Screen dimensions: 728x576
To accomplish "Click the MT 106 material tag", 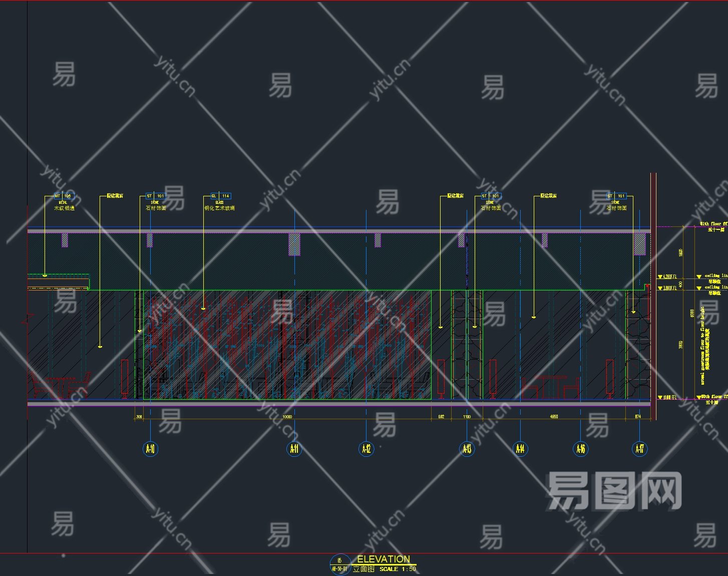I will tap(64, 196).
